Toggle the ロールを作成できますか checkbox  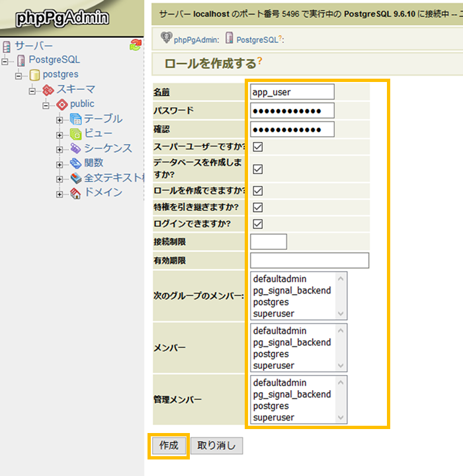click(258, 191)
